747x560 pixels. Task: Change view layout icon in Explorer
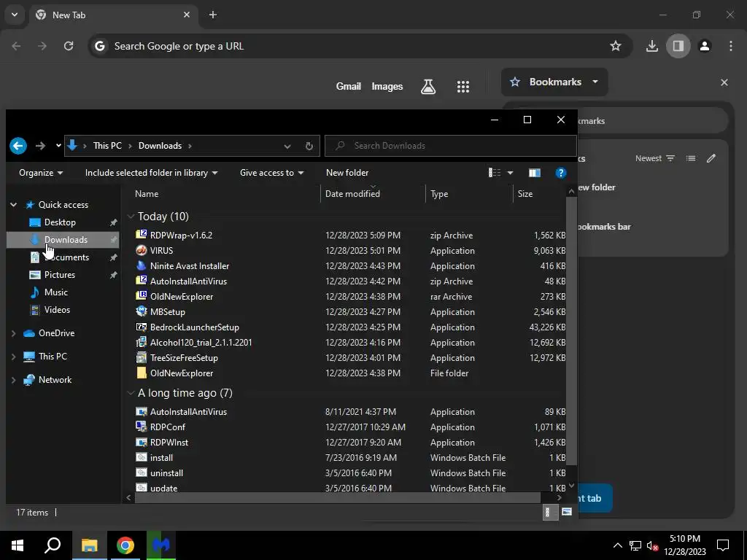495,173
